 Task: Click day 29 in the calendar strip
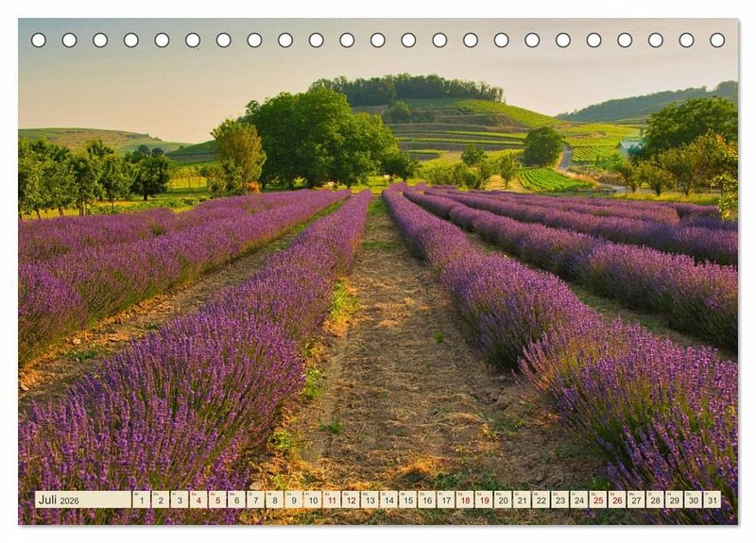(674, 501)
